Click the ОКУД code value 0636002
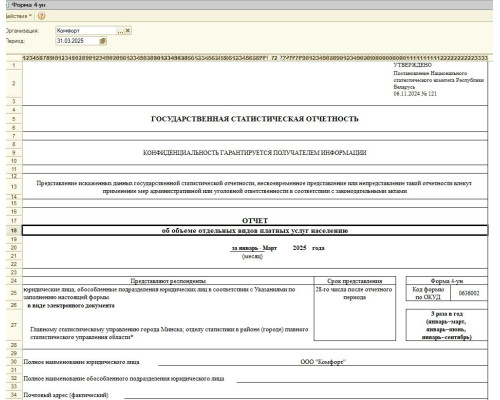500x400 pixels. (x=469, y=293)
